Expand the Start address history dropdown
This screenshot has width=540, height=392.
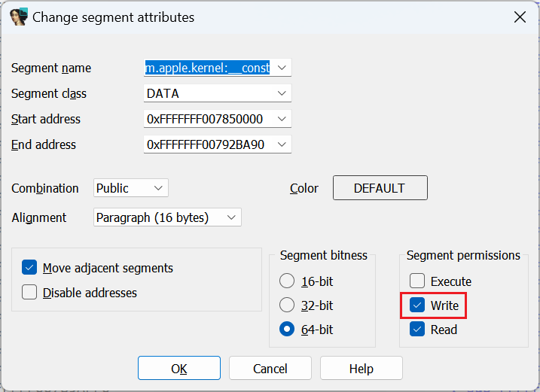[x=282, y=119]
